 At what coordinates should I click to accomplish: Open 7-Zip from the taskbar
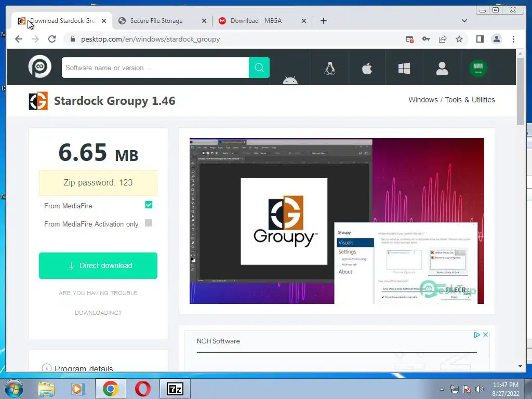tap(175, 389)
